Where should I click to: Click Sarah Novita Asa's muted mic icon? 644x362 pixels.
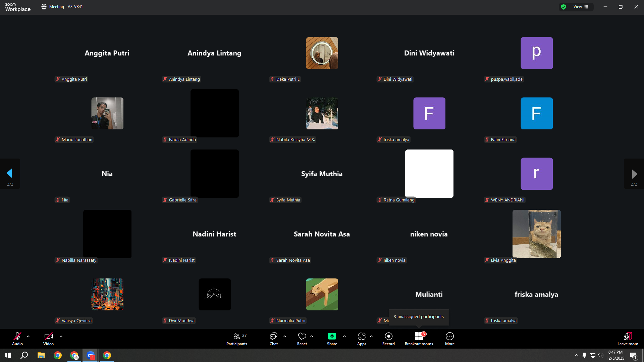point(272,260)
